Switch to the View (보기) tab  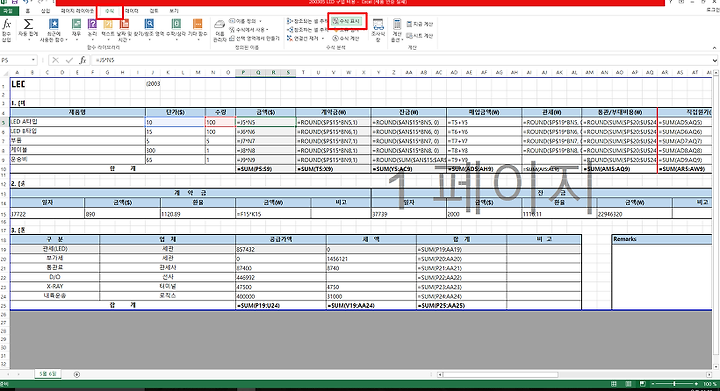174,11
